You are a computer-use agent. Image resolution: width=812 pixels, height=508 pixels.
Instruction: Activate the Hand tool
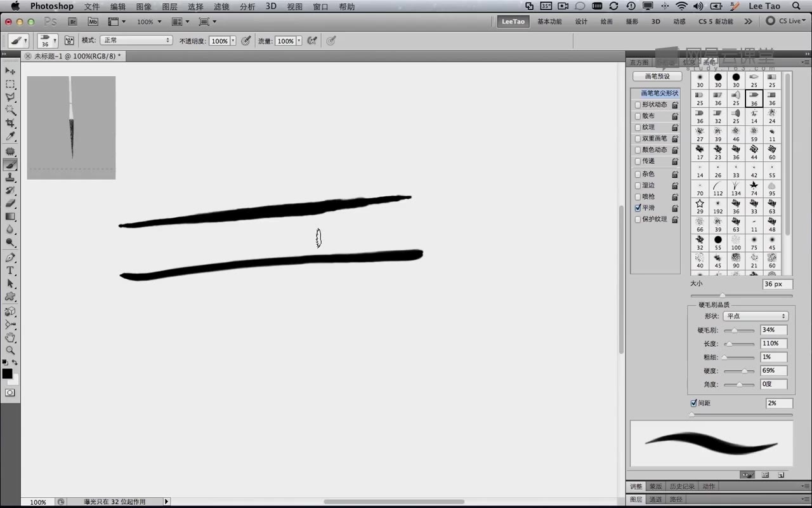(x=10, y=337)
